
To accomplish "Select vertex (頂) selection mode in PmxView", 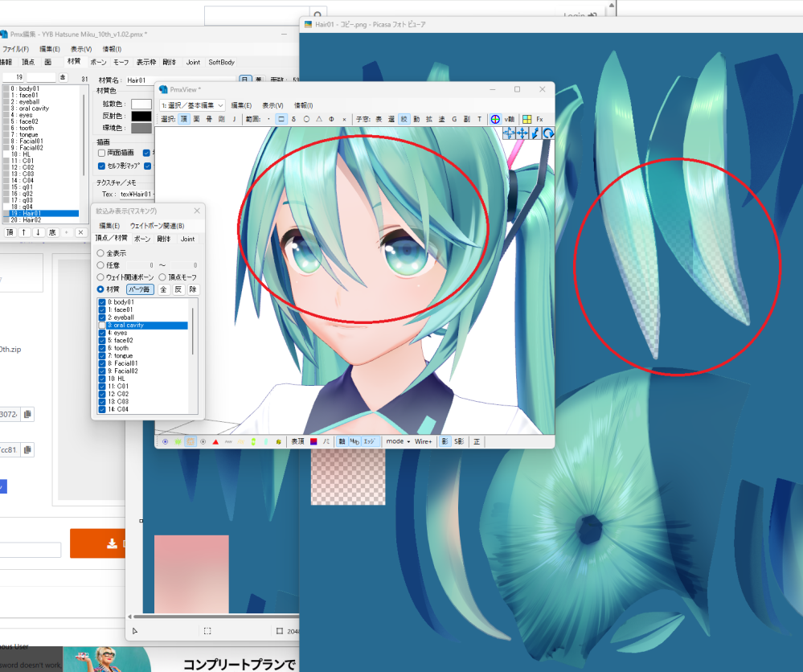I will coord(184,119).
